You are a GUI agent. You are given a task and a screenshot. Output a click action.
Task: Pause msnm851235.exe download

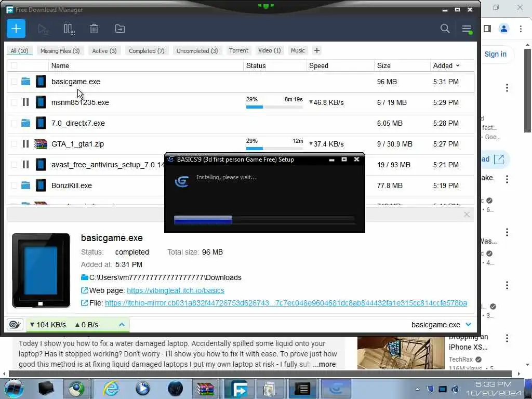(26, 102)
